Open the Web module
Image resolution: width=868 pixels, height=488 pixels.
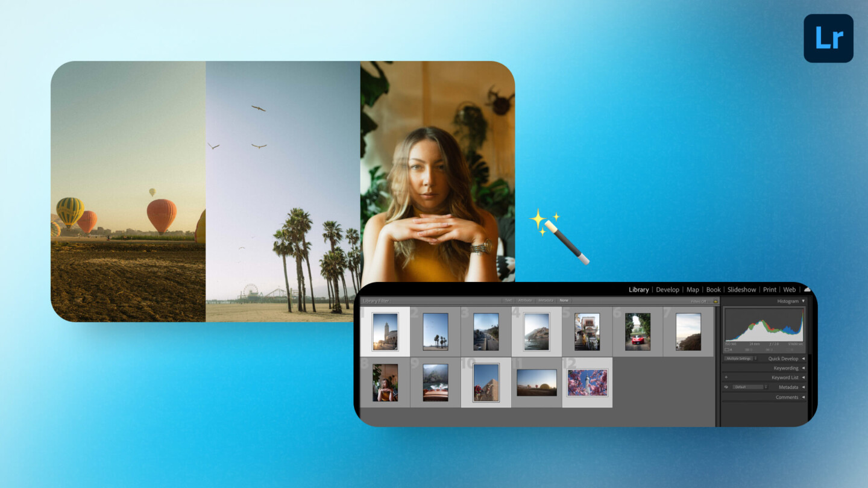(x=789, y=290)
